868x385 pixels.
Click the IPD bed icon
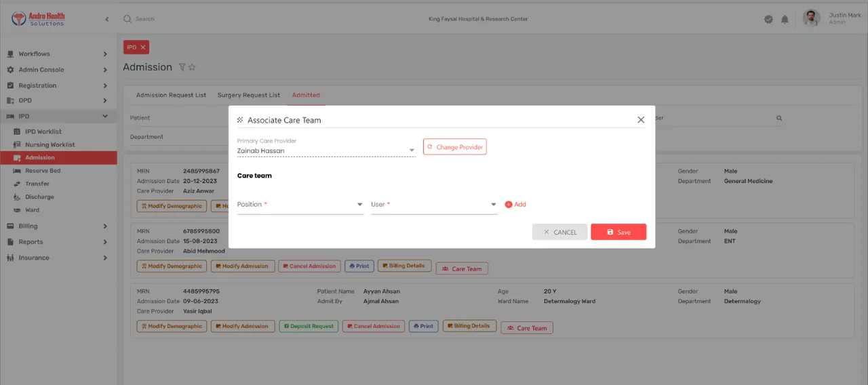coord(10,116)
